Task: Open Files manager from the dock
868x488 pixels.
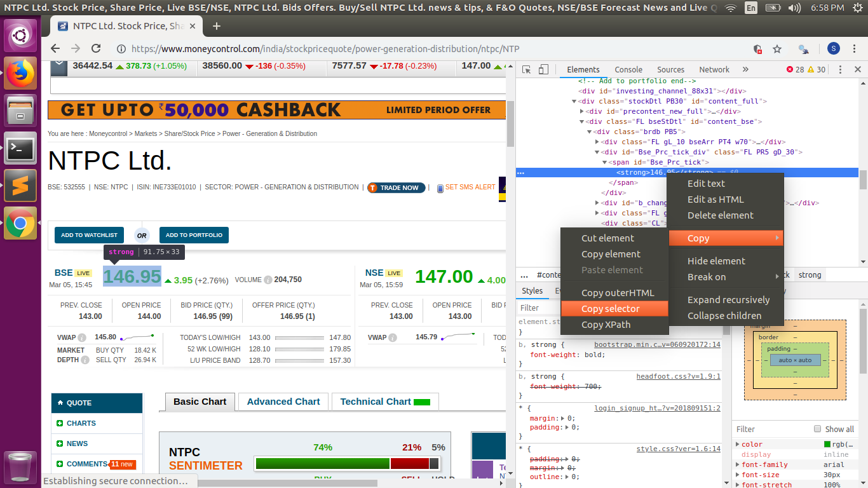Action: click(20, 111)
